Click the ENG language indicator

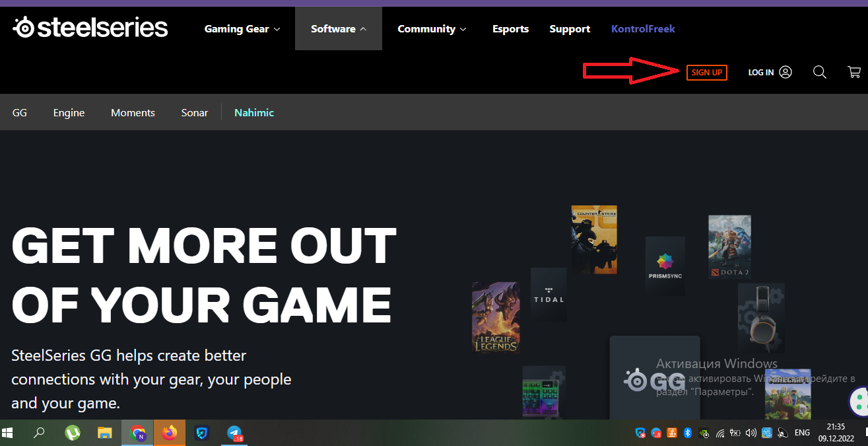click(802, 433)
